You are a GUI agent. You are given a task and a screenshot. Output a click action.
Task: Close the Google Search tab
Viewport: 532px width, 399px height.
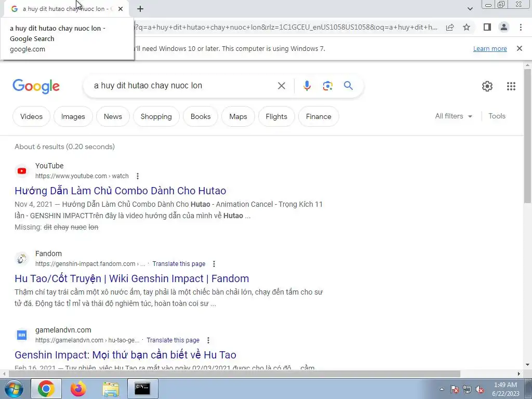pyautogui.click(x=121, y=9)
